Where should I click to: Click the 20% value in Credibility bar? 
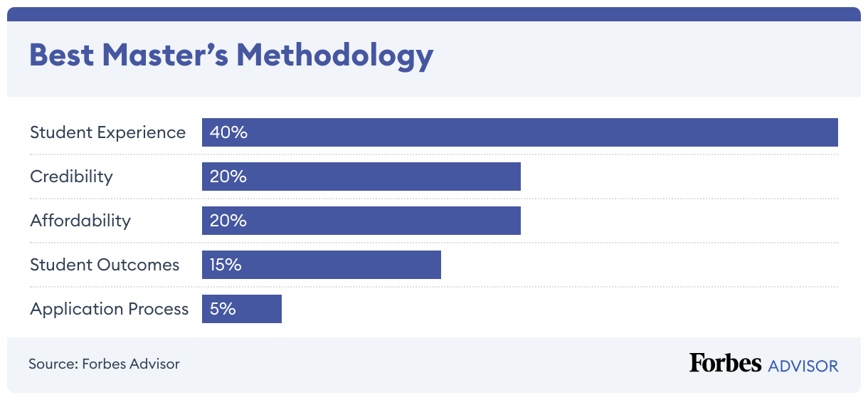point(228,177)
